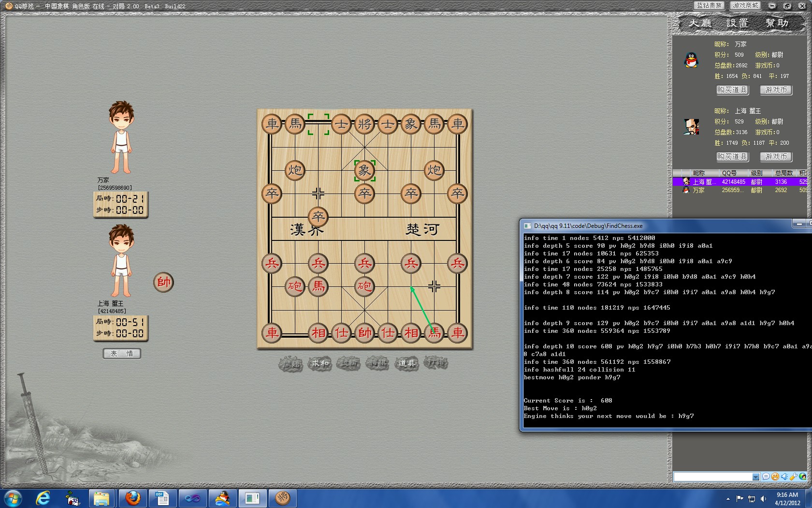
Task: Select the red 馬 at the green arrow's base
Action: tap(435, 333)
